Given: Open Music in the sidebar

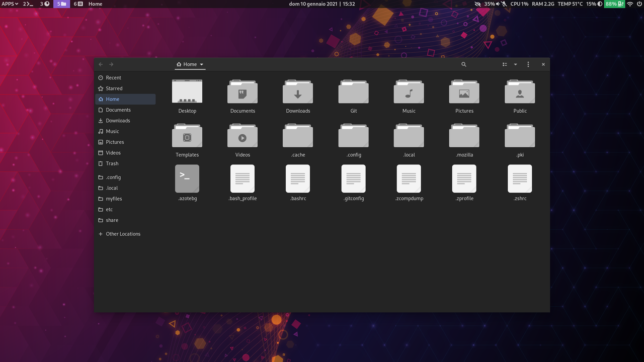Looking at the screenshot, I should click(x=125, y=131).
